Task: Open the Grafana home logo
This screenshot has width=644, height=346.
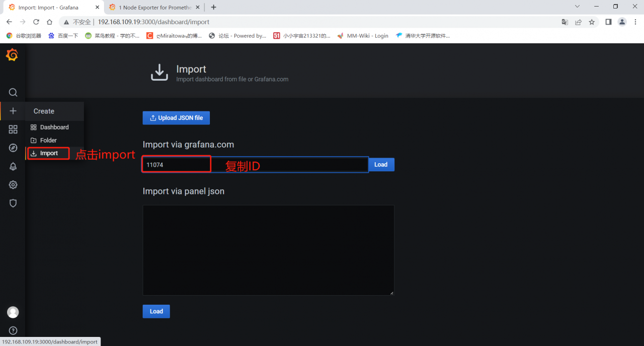Action: 13,55
